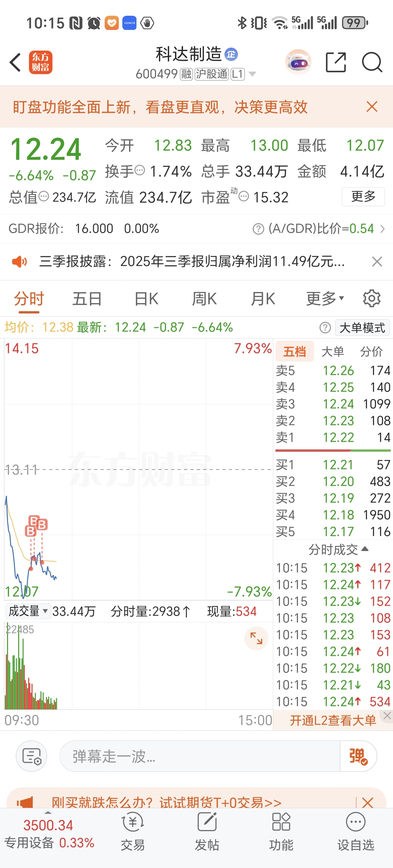393x868 pixels.
Task: Click the 更多 button in quote panel
Action: pyautogui.click(x=363, y=196)
